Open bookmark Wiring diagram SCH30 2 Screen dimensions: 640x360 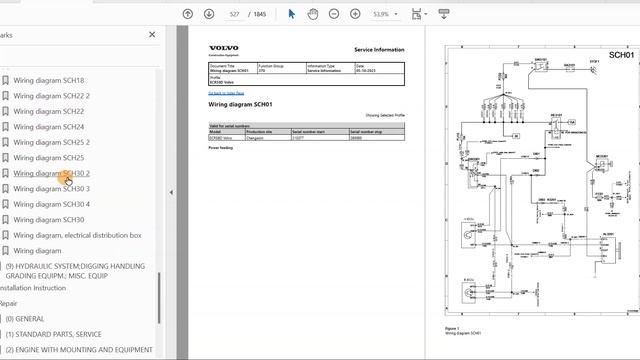point(51,173)
